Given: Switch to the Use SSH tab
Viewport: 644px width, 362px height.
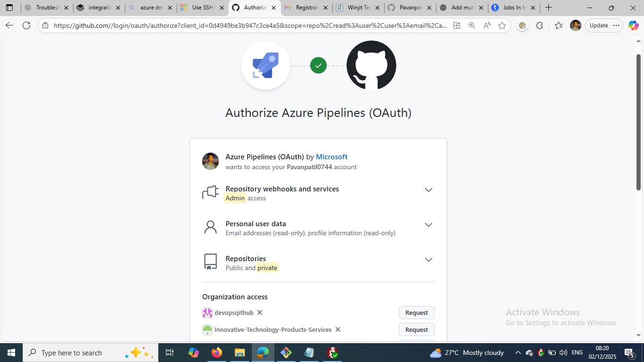Looking at the screenshot, I should pos(202,8).
